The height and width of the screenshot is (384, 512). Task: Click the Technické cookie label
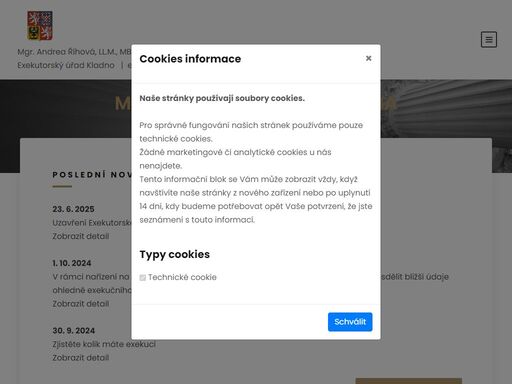point(182,277)
